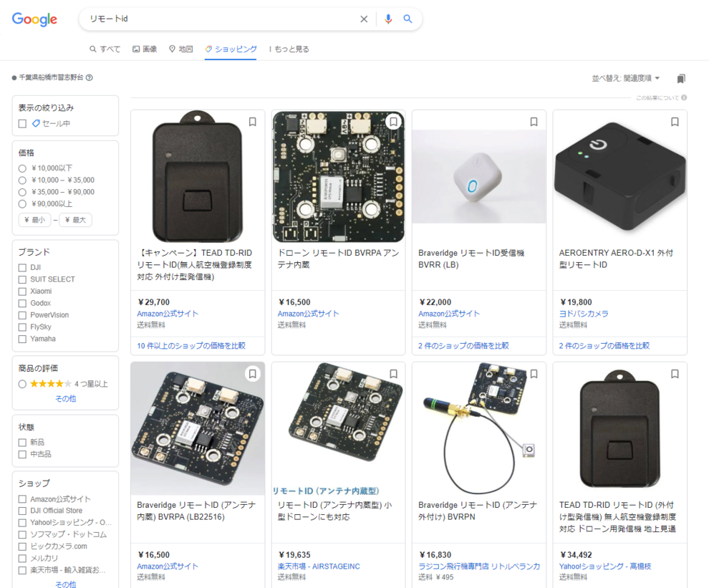Viewport: 709px width, 588px height.
Task: Compare prices for Braveridge BVRR (LB)
Action: (463, 345)
